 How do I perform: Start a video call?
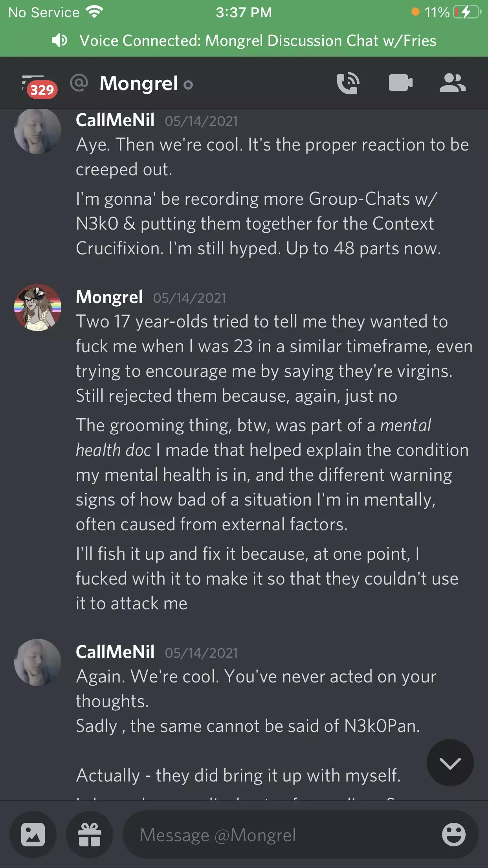click(400, 83)
